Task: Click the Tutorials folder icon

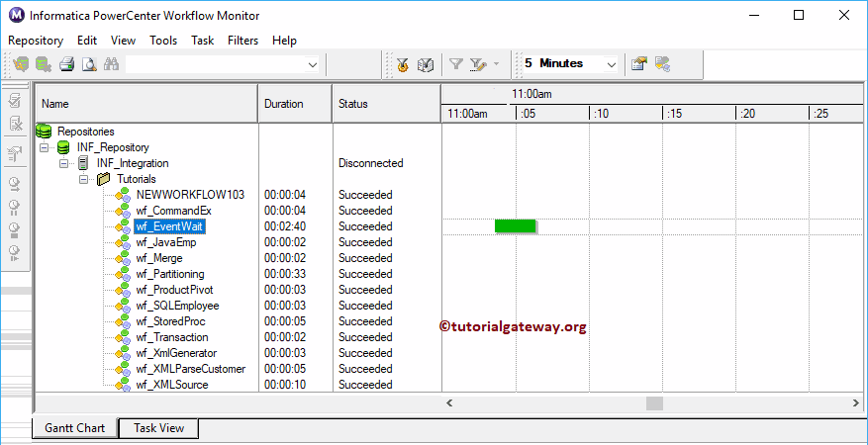Action: pyautogui.click(x=103, y=179)
